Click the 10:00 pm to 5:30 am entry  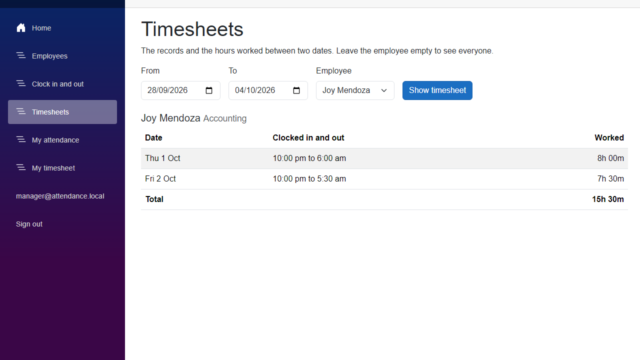click(309, 179)
